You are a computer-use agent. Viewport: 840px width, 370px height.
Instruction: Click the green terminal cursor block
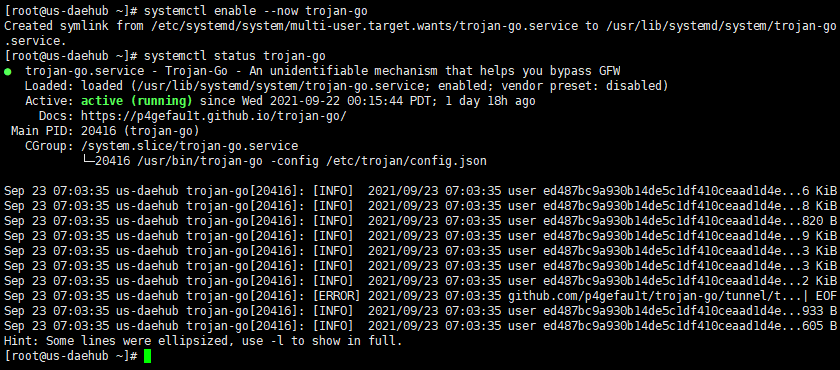tap(148, 356)
